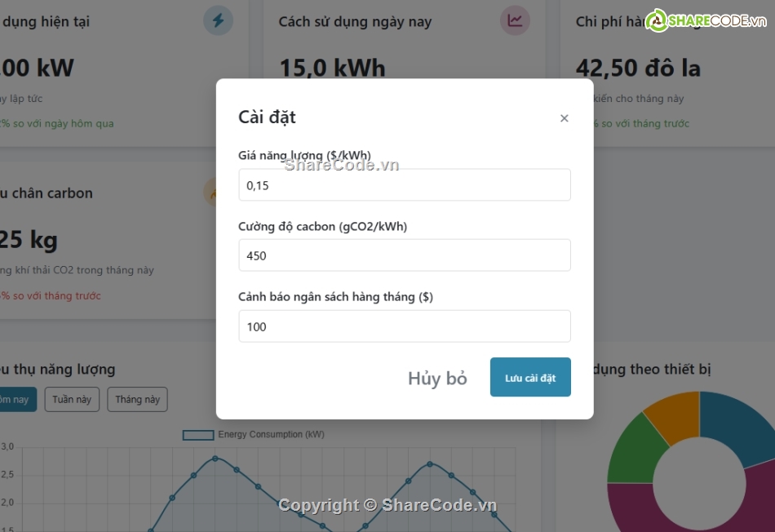Save with the Lưu cài đặt button

(529, 378)
